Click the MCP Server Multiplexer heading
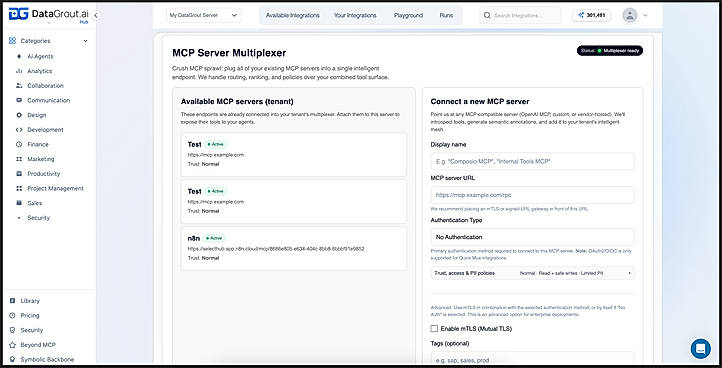 click(x=229, y=53)
